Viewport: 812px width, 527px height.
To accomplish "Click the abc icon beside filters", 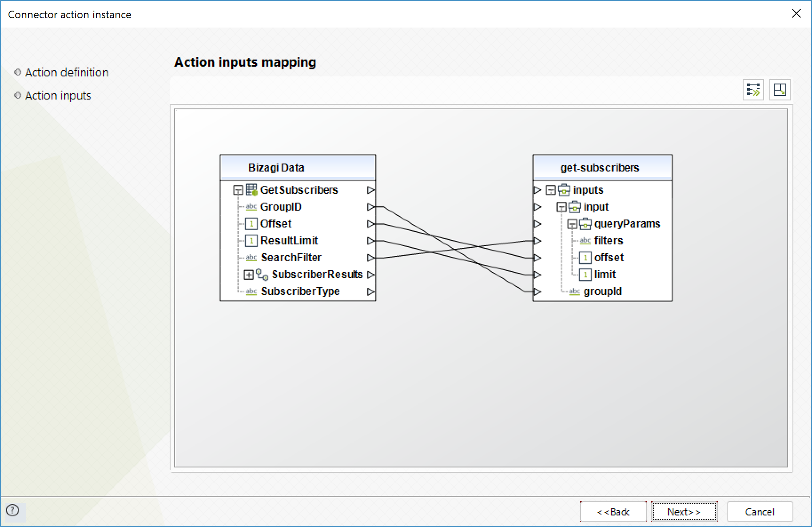I will [585, 240].
